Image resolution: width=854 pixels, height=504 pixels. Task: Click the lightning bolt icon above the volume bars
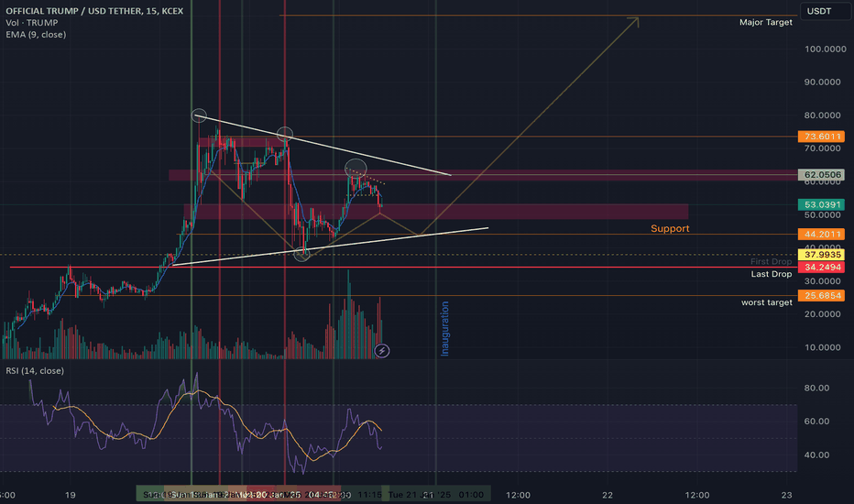tap(382, 351)
